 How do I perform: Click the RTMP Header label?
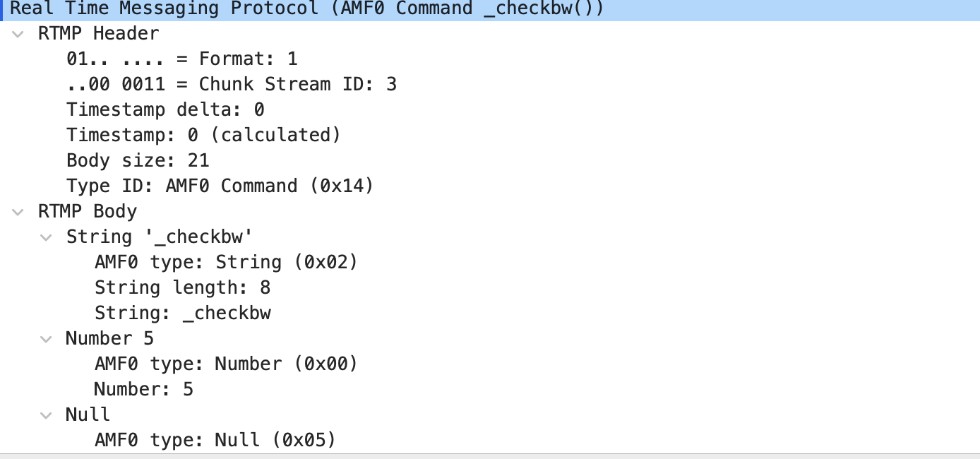click(x=98, y=34)
